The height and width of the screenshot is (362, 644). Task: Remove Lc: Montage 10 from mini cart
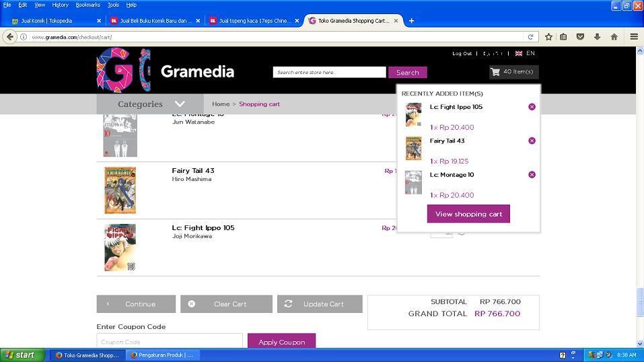(532, 175)
